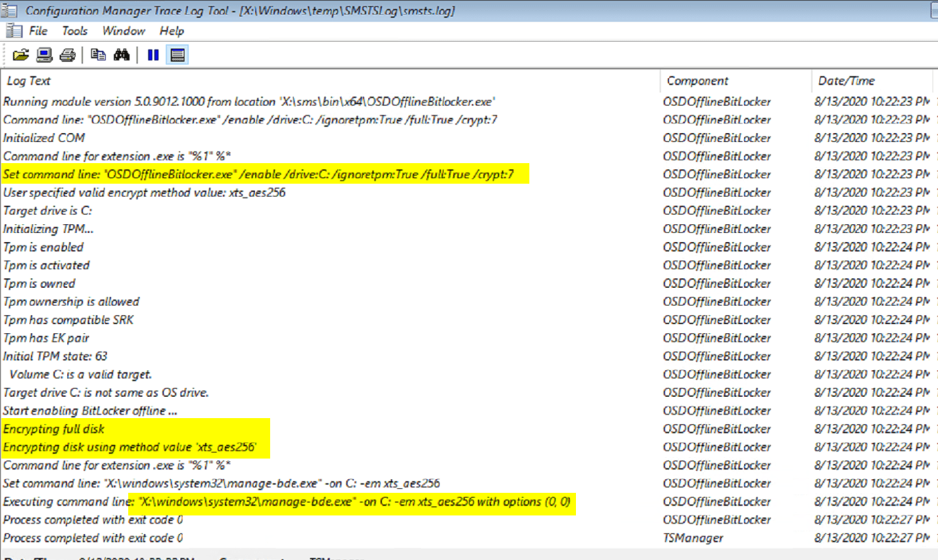Image resolution: width=938 pixels, height=560 pixels.
Task: Open the Window menu
Action: click(123, 30)
